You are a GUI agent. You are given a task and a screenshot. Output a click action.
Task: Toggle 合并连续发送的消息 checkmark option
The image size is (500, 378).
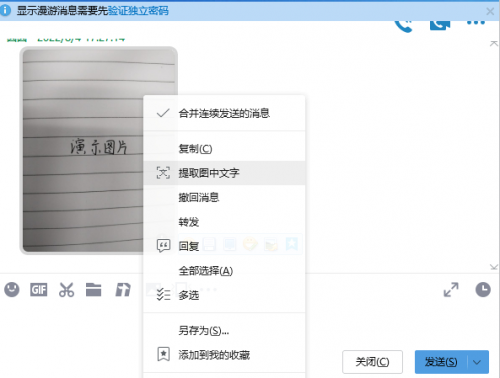click(x=224, y=113)
